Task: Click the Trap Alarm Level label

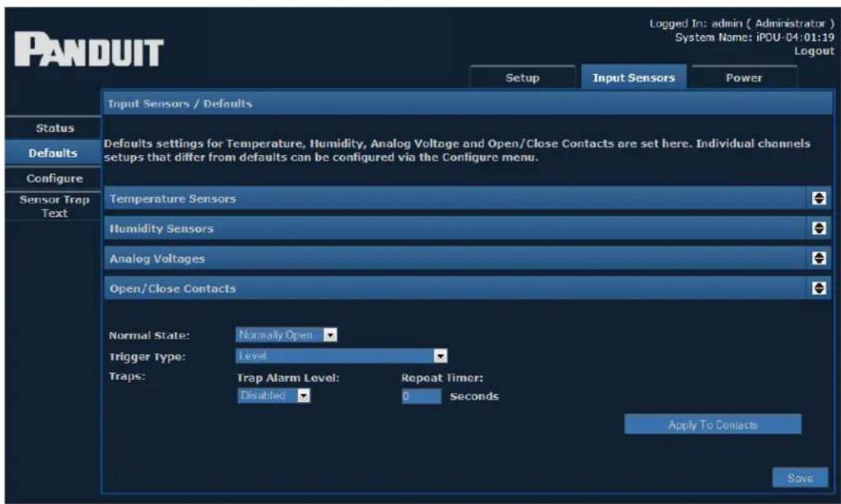Action: pos(288,378)
